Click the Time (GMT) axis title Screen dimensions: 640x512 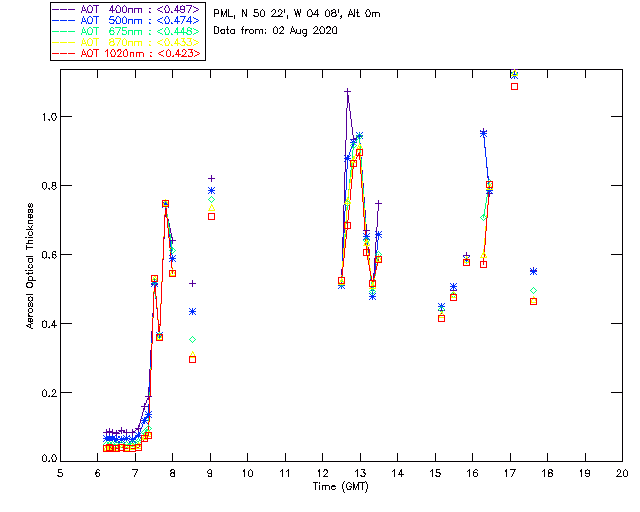tap(340, 487)
